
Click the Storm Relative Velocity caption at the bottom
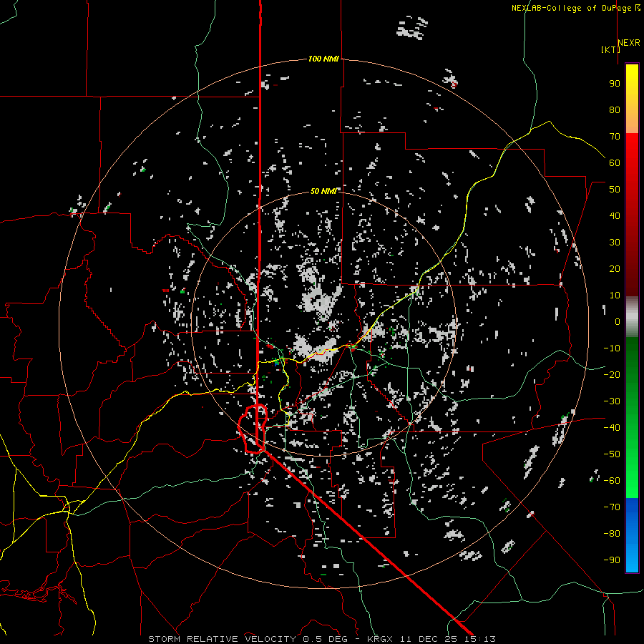pos(322,639)
